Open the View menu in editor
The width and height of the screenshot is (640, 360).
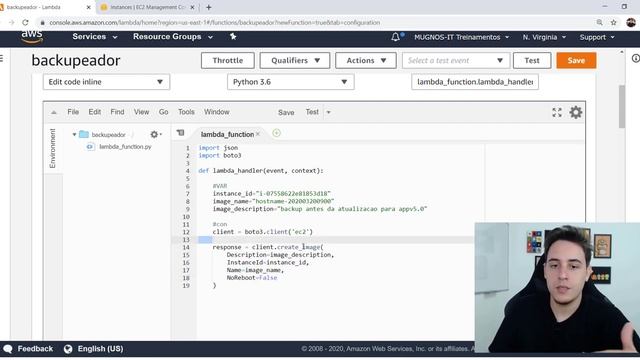[141, 112]
